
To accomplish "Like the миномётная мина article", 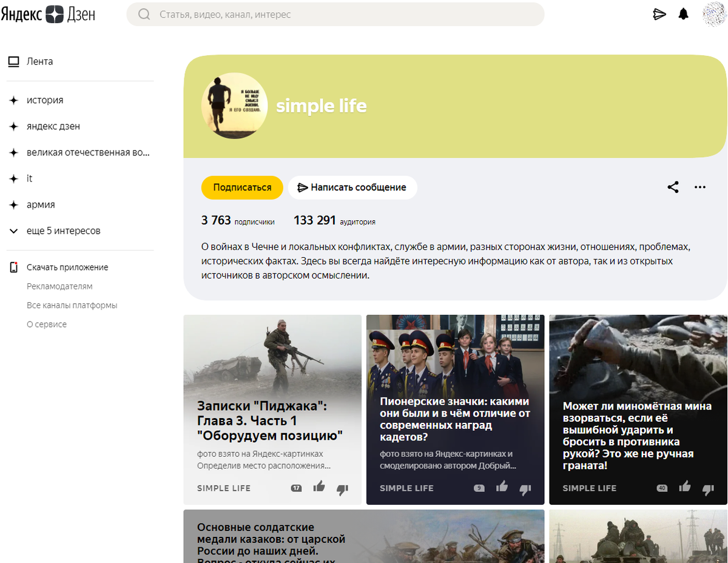I will click(685, 486).
